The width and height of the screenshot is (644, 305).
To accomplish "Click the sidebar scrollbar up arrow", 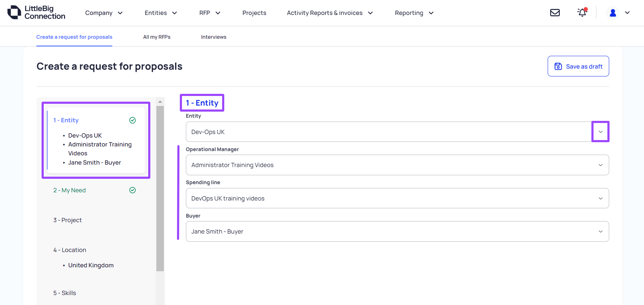I will [160, 102].
